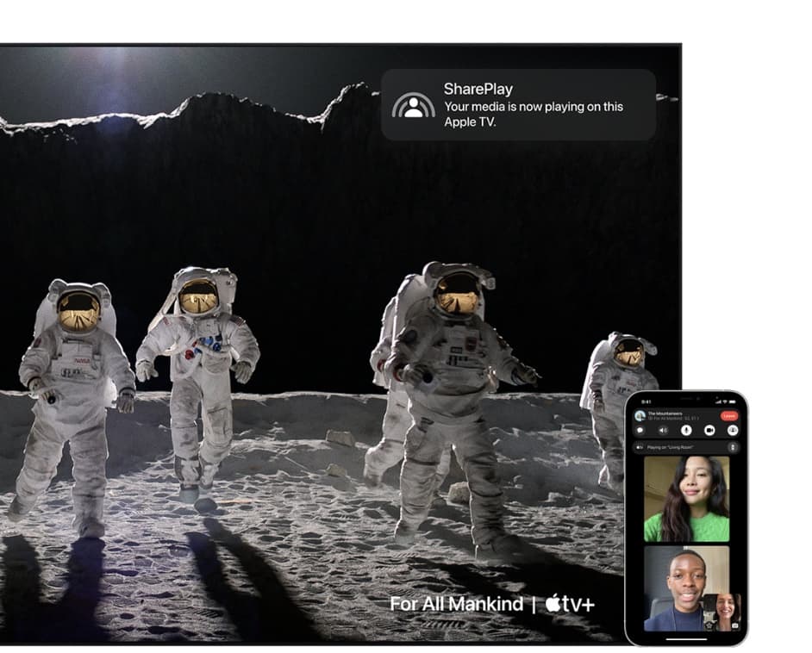Flip camera using the icon on self-view

coord(734,625)
